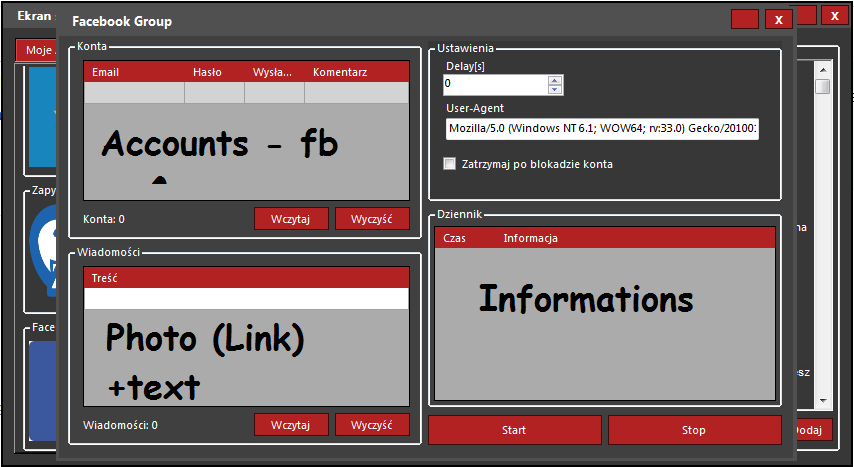Click the scrollbar up arrow in background window
The image size is (854, 467).
tap(822, 69)
